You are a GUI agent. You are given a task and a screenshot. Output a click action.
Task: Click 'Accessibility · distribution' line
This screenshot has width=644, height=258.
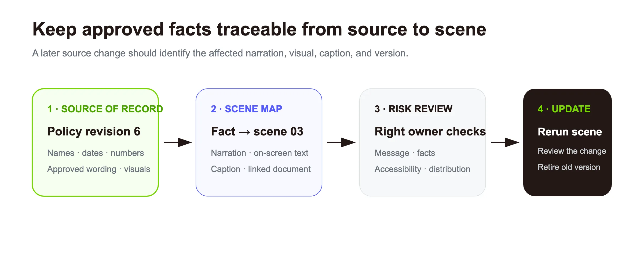coord(422,169)
